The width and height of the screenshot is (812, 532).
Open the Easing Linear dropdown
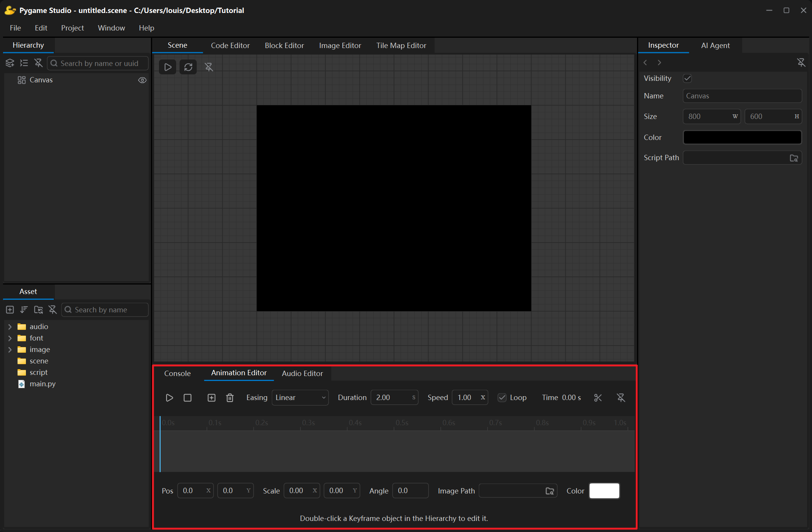(x=300, y=398)
